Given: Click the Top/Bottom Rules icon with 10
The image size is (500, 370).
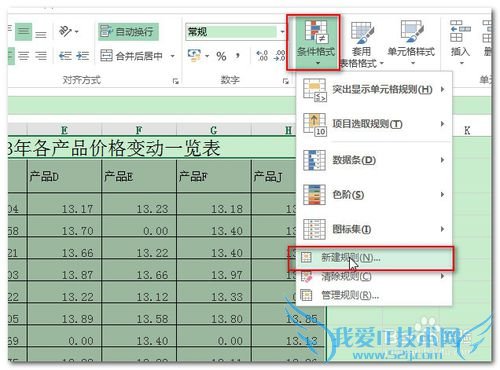Looking at the screenshot, I should pos(315,124).
